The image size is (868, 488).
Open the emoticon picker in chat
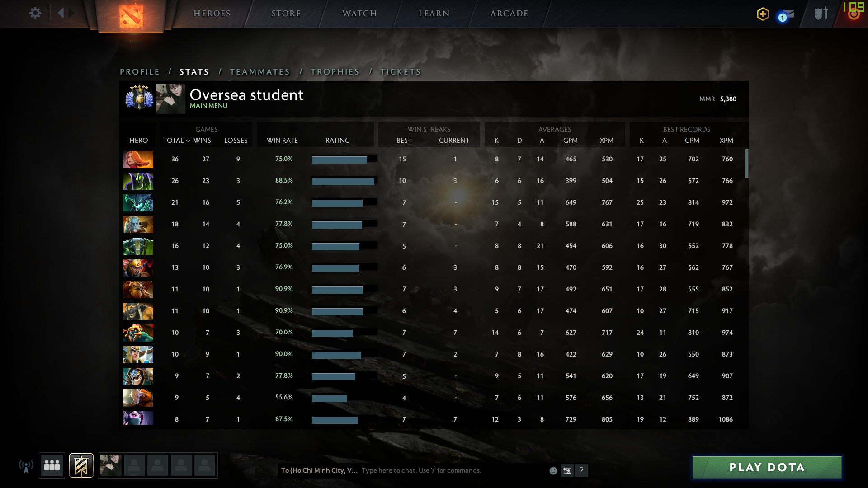click(553, 471)
